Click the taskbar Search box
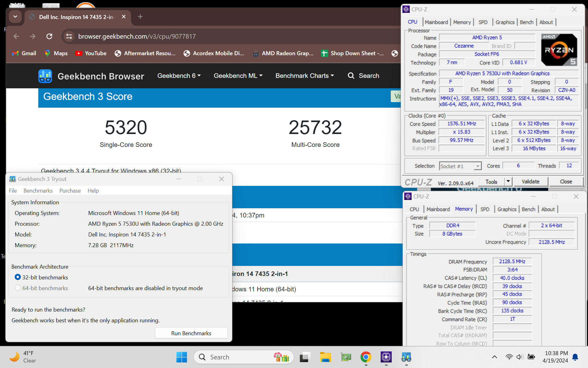The height and width of the screenshot is (368, 588). coord(243,357)
